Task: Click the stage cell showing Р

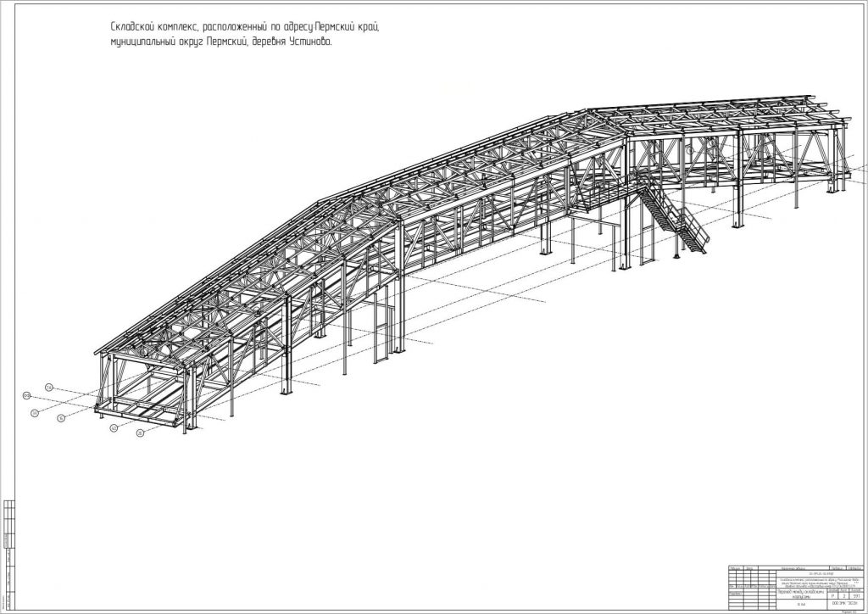Action: point(832,595)
